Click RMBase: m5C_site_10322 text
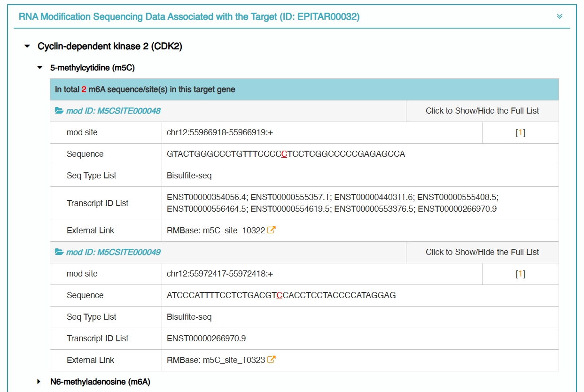This screenshot has height=392, width=584. click(216, 231)
